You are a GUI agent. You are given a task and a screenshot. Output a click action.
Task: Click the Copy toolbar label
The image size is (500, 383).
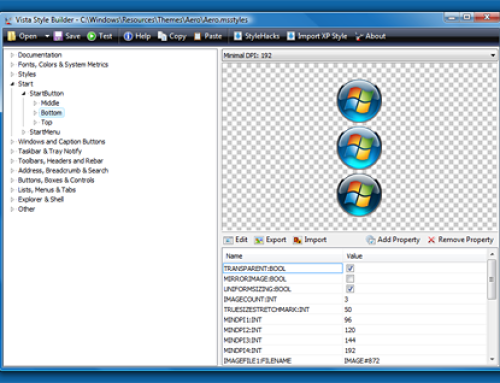tap(178, 37)
